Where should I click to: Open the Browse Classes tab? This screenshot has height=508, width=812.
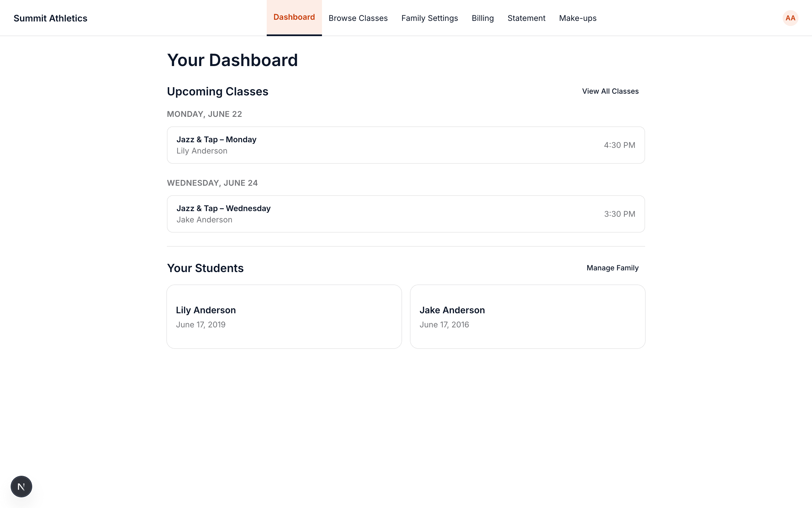coord(358,18)
